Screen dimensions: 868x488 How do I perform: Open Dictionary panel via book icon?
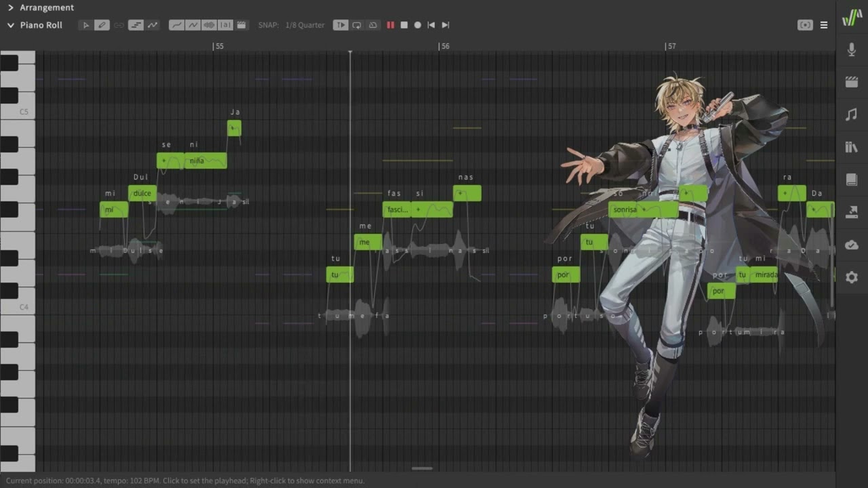[x=852, y=180]
